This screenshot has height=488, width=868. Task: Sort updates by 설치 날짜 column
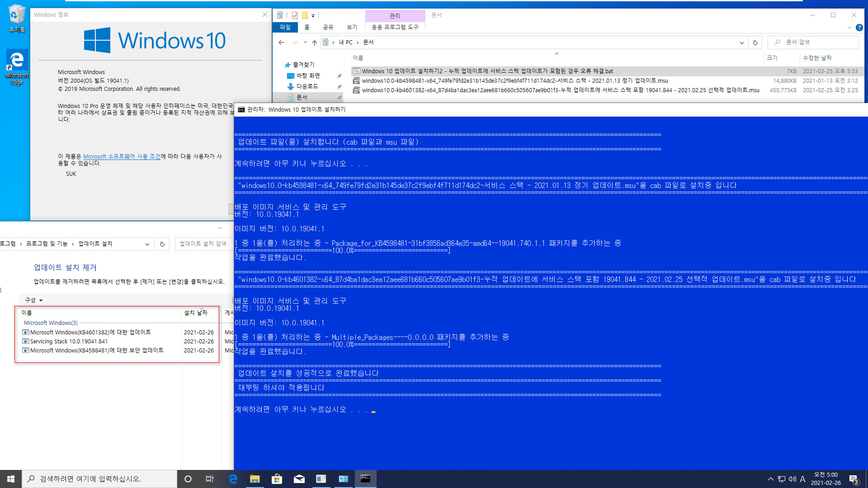(x=196, y=313)
